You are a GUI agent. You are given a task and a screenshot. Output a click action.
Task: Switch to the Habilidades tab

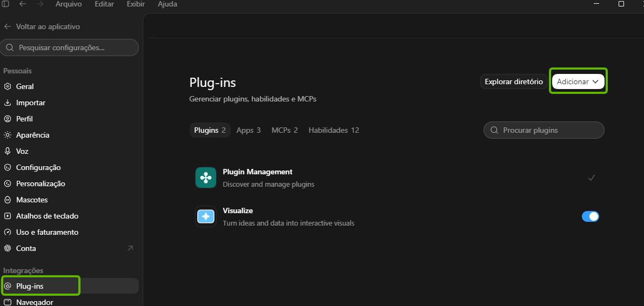tap(334, 130)
